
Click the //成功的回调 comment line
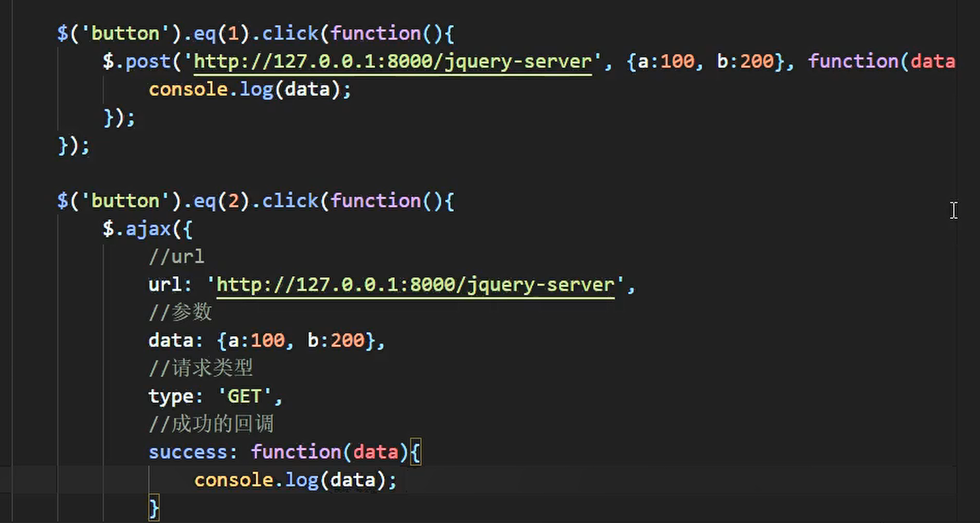(211, 423)
